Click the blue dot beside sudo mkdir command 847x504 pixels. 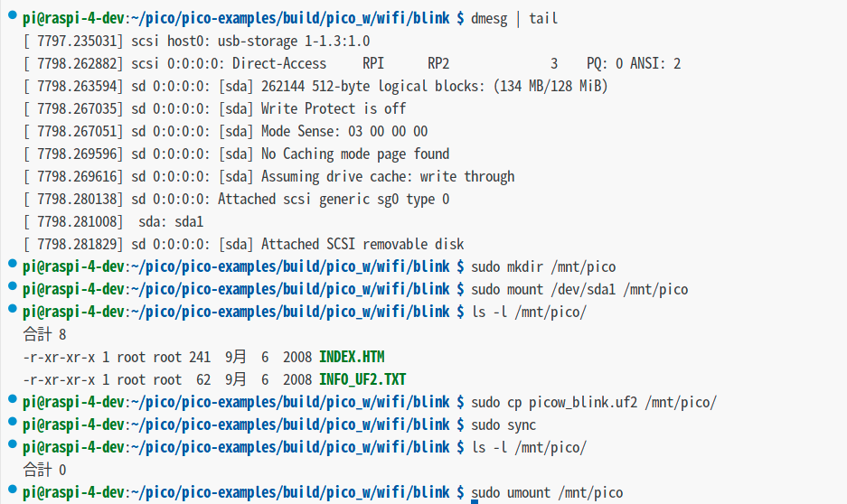pos(13,264)
